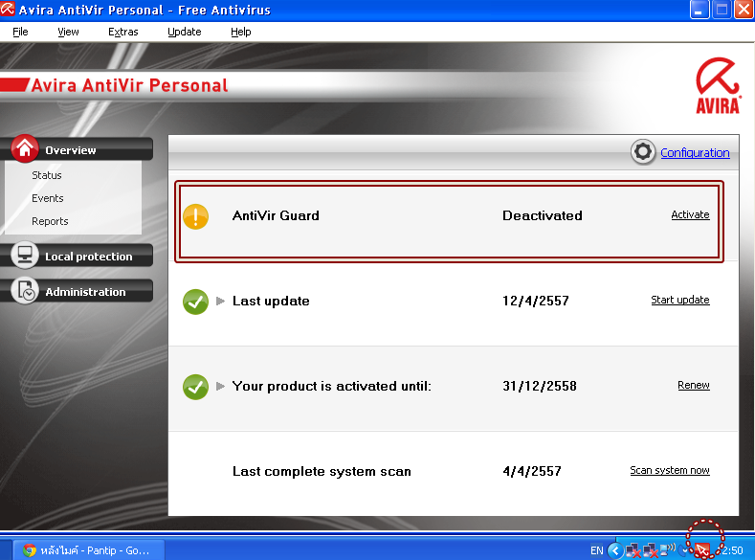Click the Last update label
This screenshot has width=755, height=560.
(271, 301)
